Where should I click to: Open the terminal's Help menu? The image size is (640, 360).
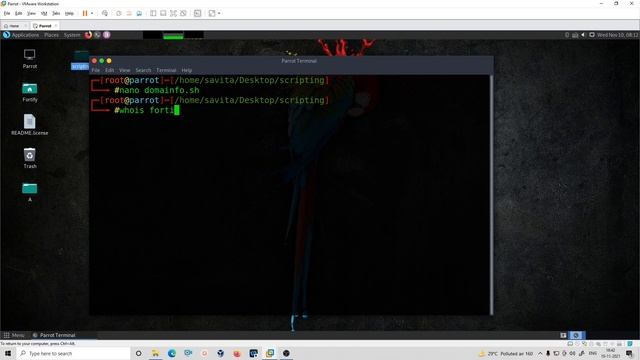(187, 70)
